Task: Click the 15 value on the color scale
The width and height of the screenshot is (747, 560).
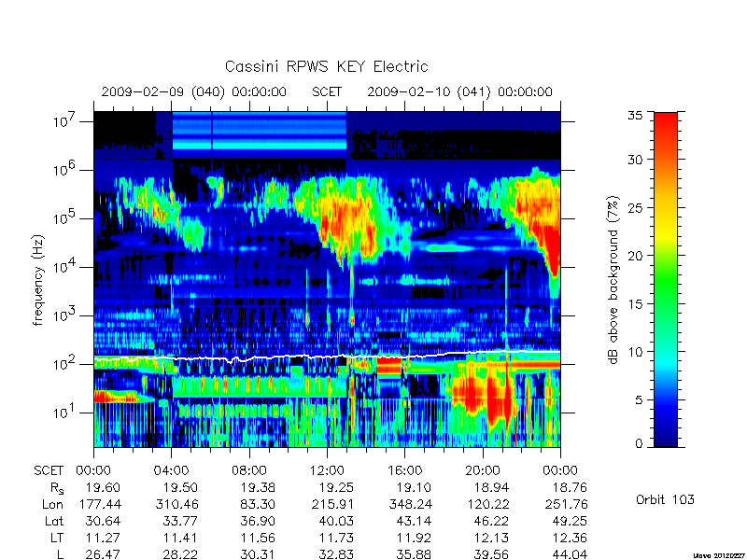Action: tap(635, 303)
